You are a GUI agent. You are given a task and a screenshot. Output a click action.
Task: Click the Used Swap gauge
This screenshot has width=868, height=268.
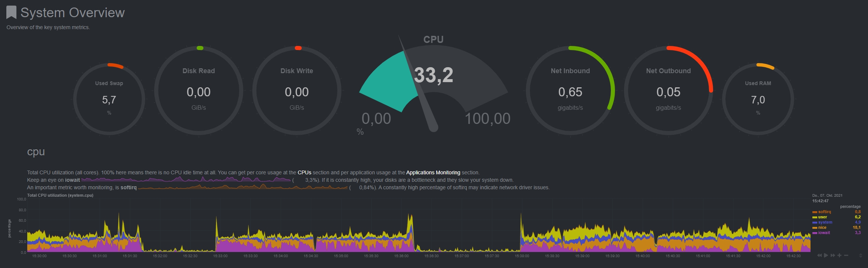(x=109, y=99)
